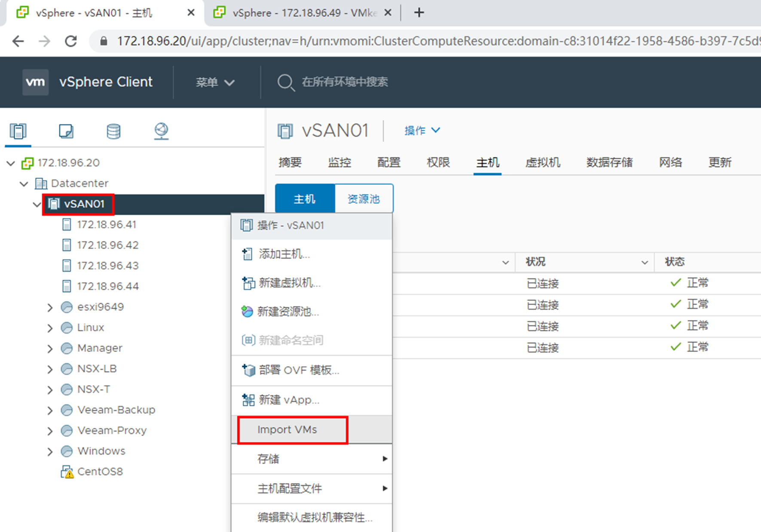Expand the 存储 submenu

tap(312, 459)
